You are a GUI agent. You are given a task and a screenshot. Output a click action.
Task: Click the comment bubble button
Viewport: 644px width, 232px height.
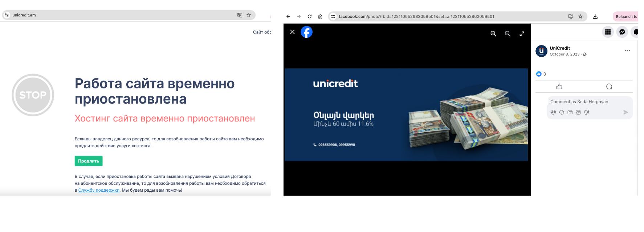(x=609, y=87)
